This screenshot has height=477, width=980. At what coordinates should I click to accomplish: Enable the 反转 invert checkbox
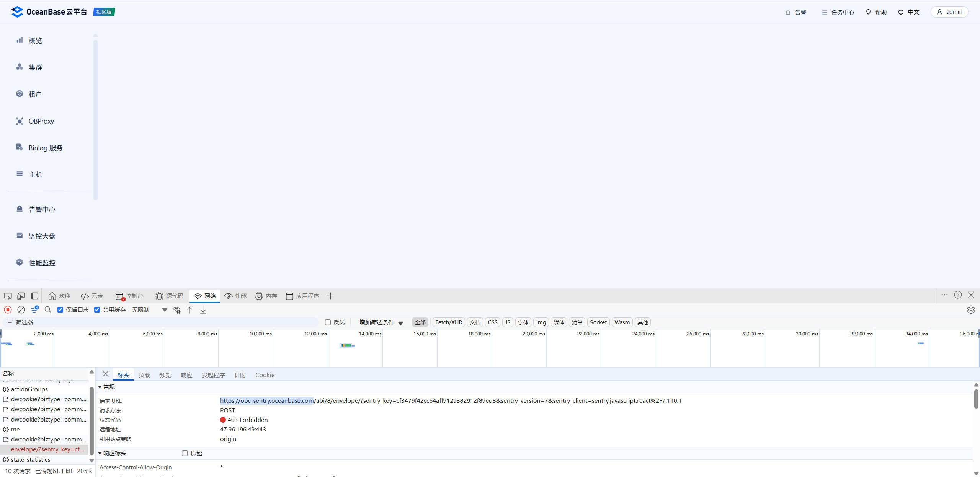(x=328, y=322)
